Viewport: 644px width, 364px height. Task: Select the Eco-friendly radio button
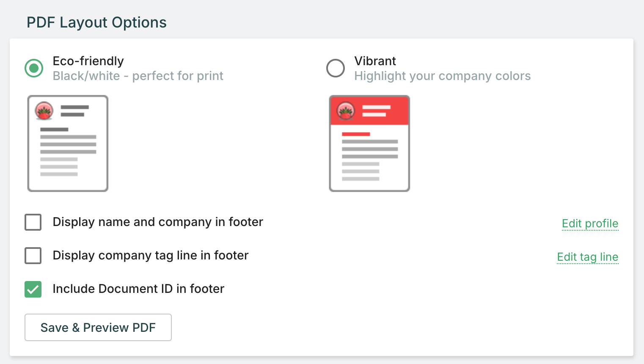[x=34, y=68]
